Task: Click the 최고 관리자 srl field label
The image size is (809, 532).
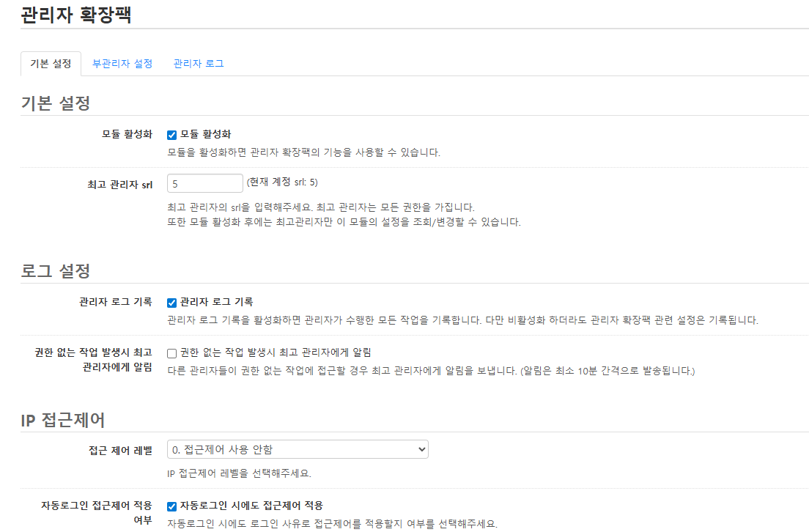Action: (119, 185)
